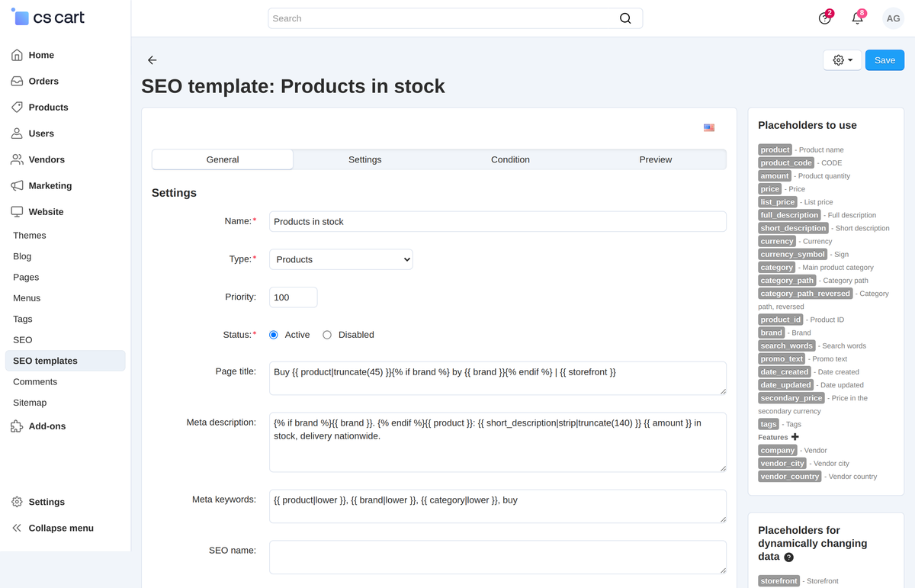This screenshot has width=915, height=588.
Task: Insert the list_price placeholder tag
Action: click(x=778, y=202)
